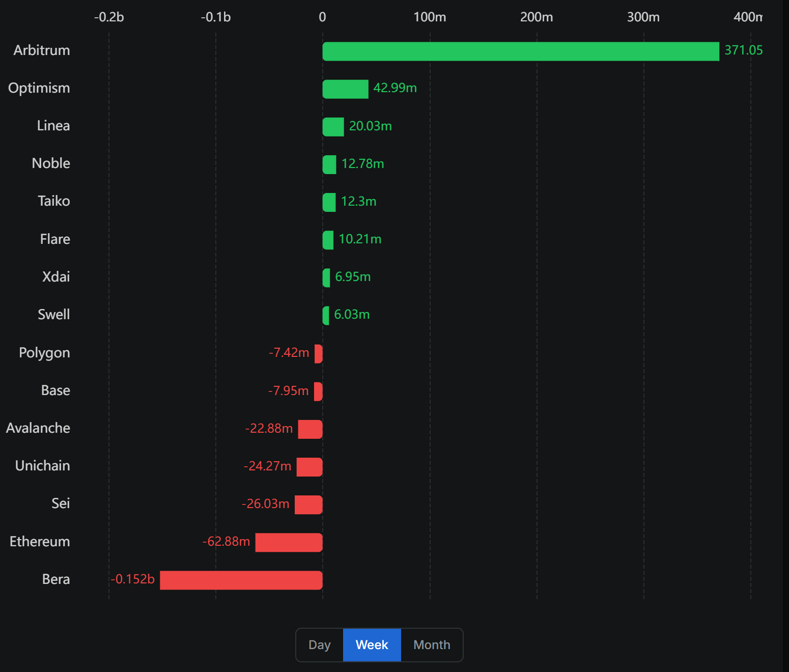Screen dimensions: 789x672
Task: Click the -0.152b value label
Action: coord(133,579)
